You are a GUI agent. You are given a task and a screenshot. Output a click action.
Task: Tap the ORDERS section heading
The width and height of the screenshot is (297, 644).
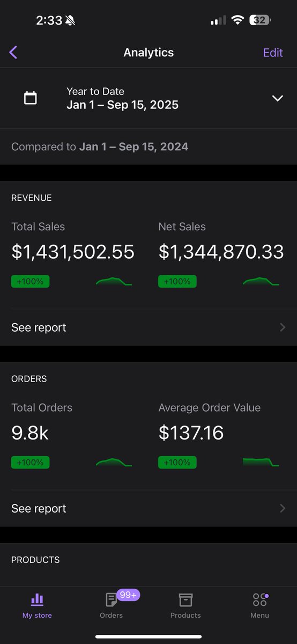tap(29, 379)
